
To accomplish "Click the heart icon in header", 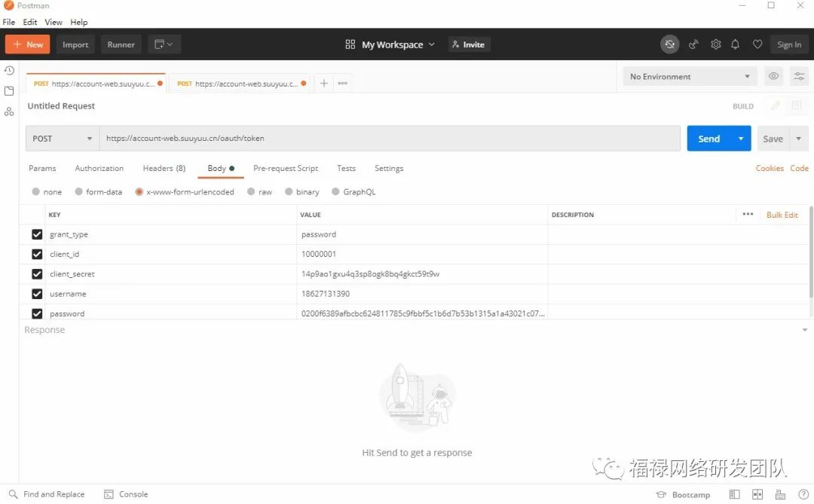I will coord(757,44).
